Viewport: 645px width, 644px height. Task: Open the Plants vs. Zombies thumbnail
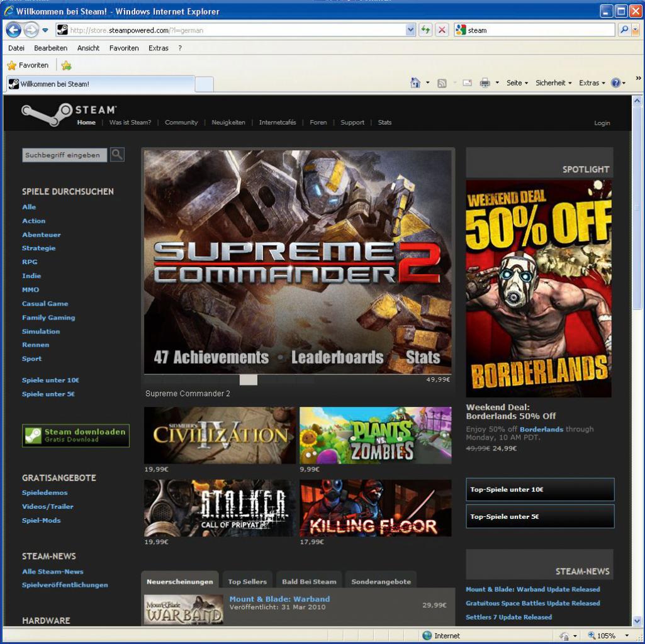point(375,435)
